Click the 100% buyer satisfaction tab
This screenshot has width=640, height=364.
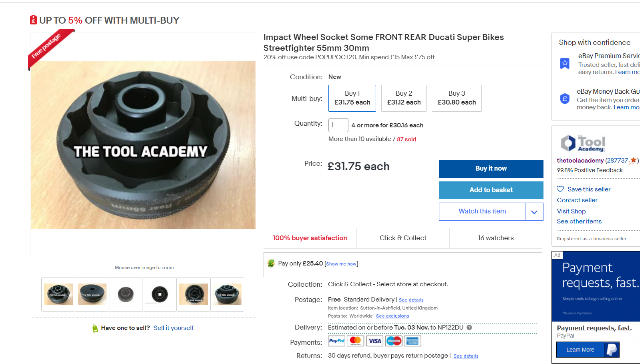[310, 238]
